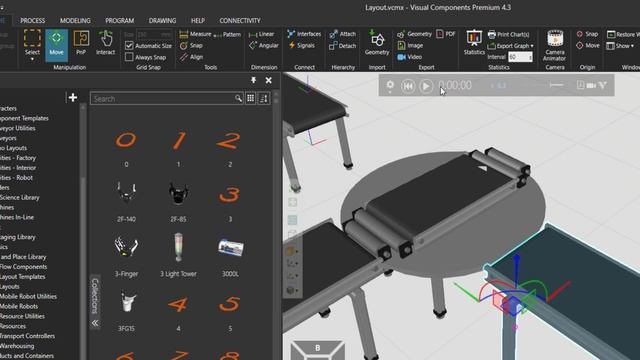The width and height of the screenshot is (640, 360).
Task: Switch to the PROGRAM tab
Action: point(120,20)
